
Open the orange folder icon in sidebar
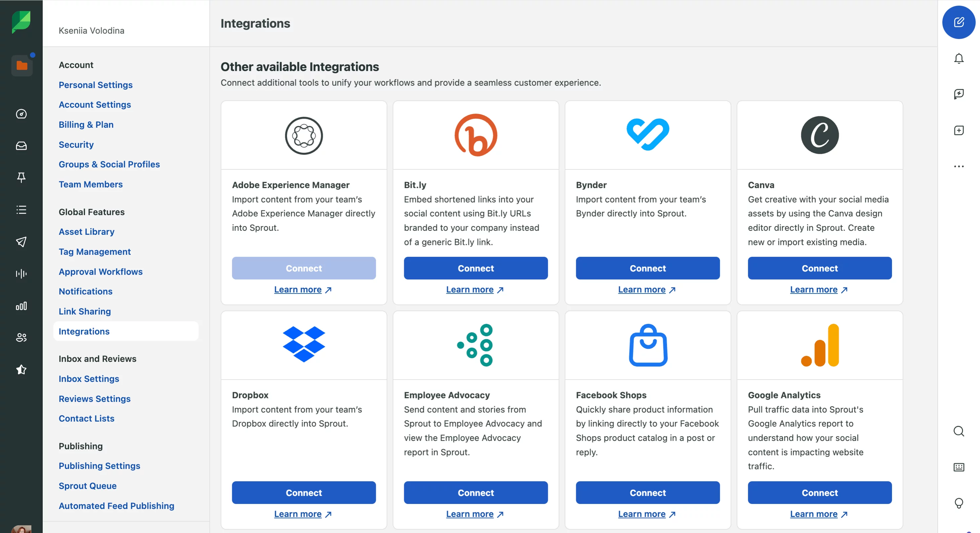coord(22,65)
